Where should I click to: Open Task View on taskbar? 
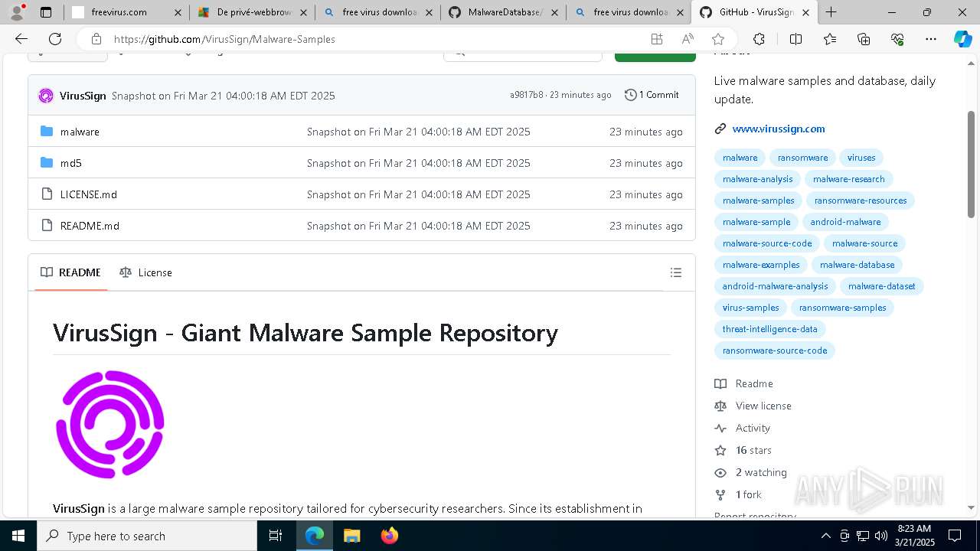coord(276,536)
